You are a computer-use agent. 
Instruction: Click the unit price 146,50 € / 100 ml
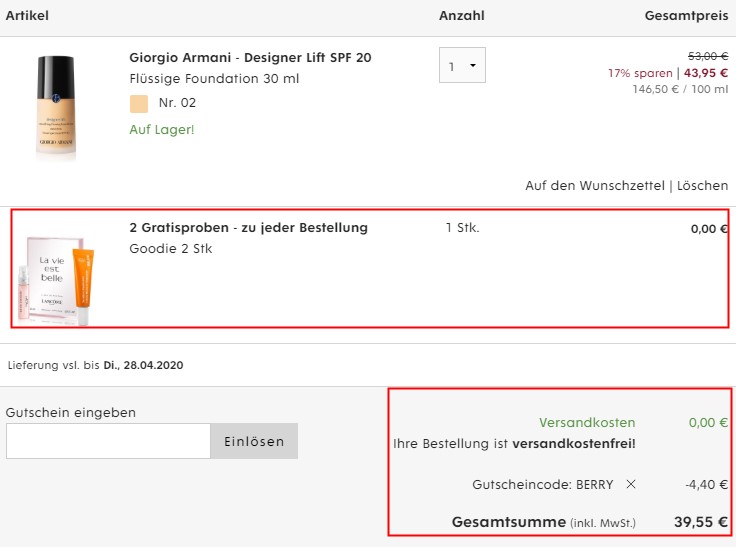click(680, 89)
